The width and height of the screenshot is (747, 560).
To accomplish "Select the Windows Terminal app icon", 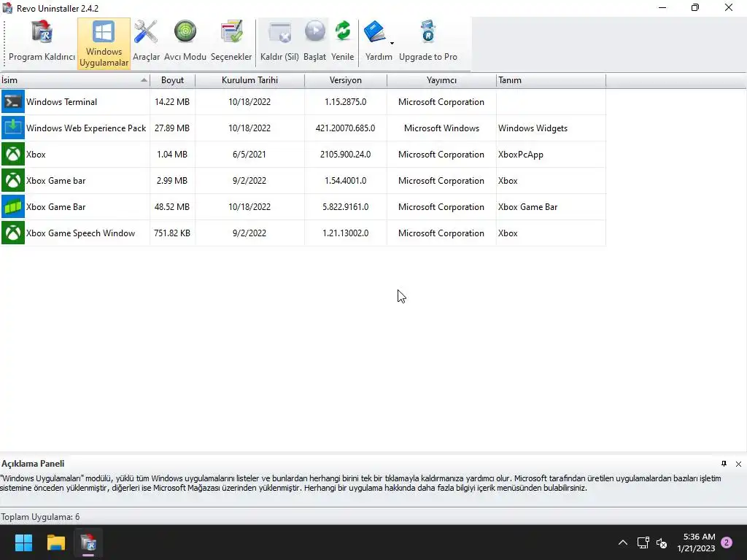I will [13, 102].
